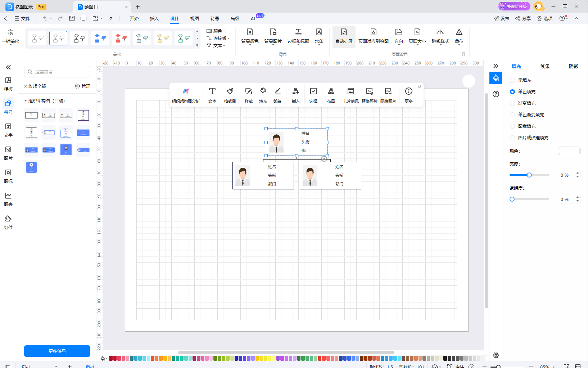
Task: Click the 填充 fill bucket in floating toolbar
Action: click(x=263, y=95)
